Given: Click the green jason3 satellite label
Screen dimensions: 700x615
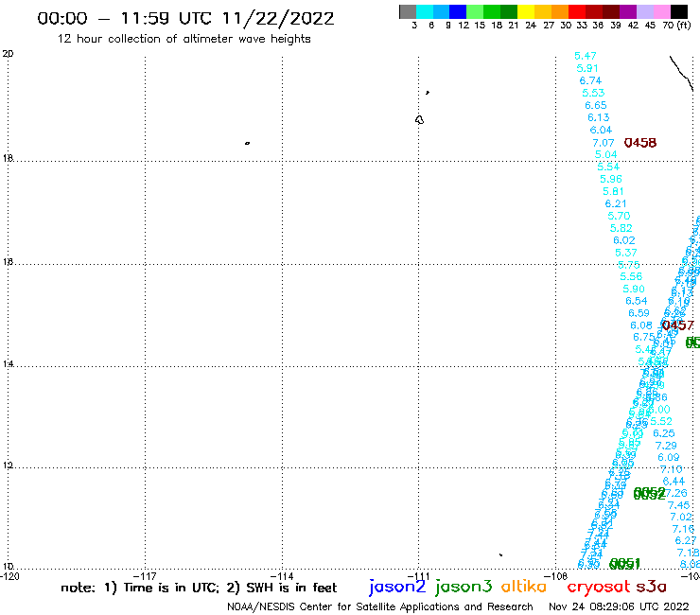Looking at the screenshot, I should [464, 588].
